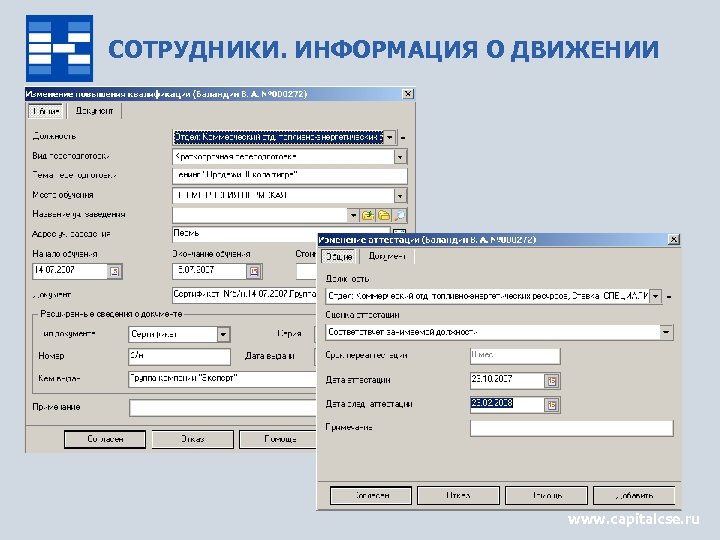
Task: Click the Дата аттестации date field
Action: (x=507, y=381)
